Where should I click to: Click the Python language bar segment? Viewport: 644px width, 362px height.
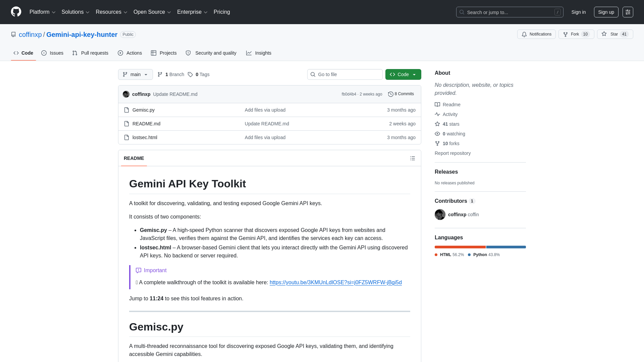pos(506,247)
